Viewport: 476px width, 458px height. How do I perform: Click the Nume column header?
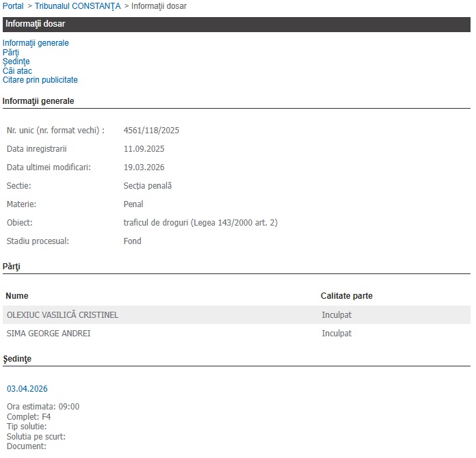pos(17,296)
